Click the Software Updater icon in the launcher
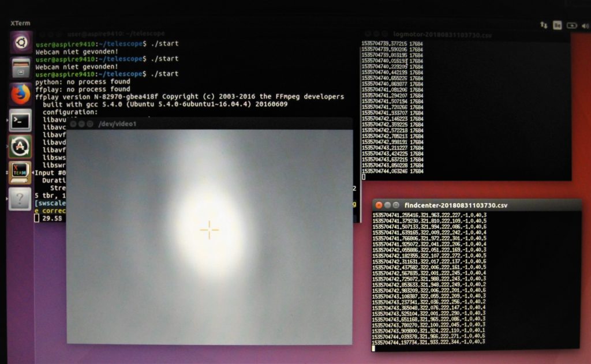 21,147
